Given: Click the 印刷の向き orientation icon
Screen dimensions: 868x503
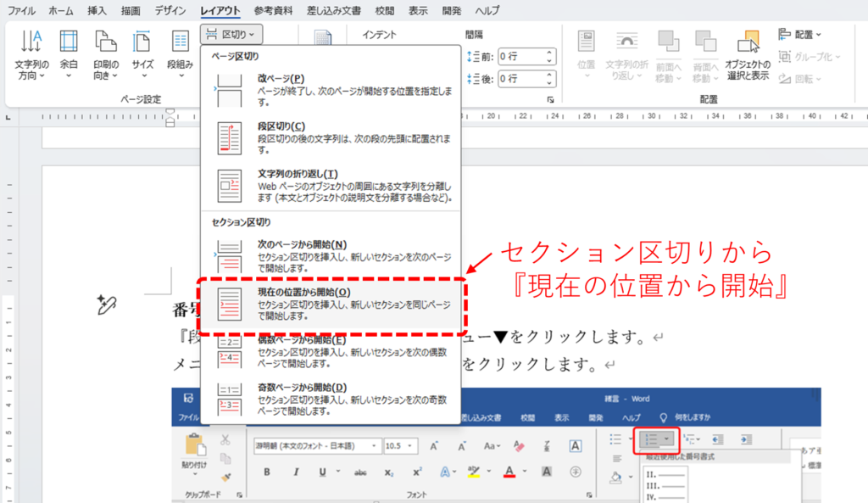Looking at the screenshot, I should pos(105,44).
